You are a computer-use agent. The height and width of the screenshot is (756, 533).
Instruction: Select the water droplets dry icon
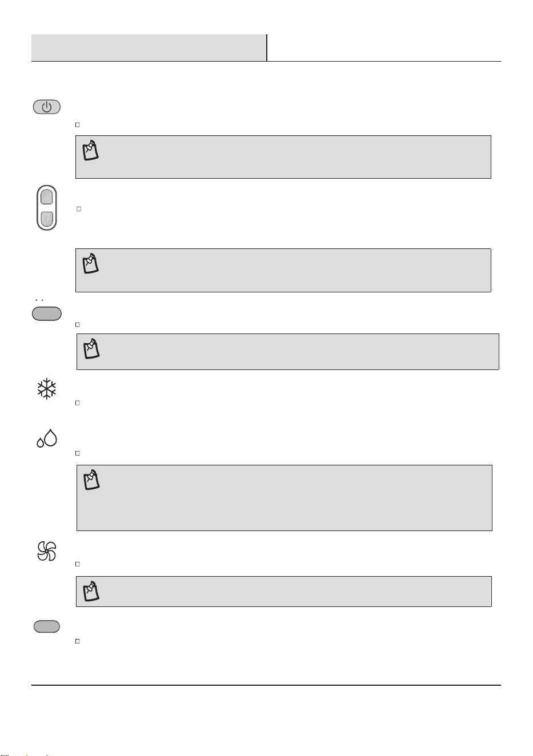47,438
